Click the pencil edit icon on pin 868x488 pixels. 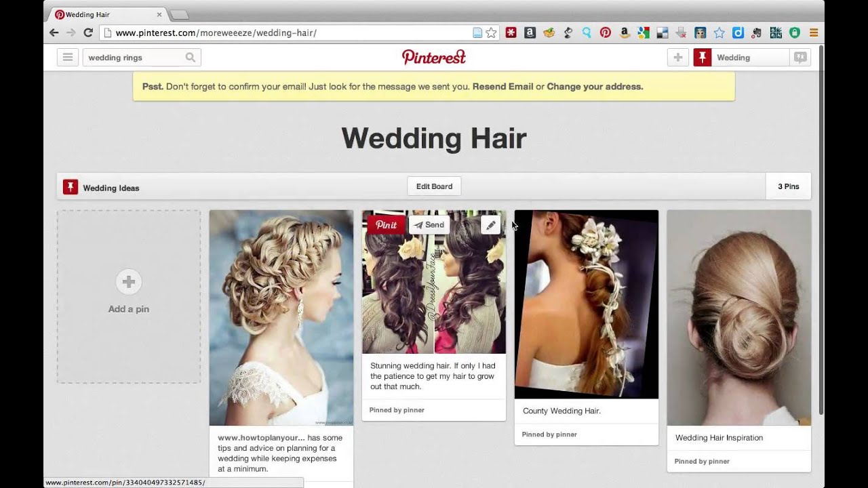[490, 226]
